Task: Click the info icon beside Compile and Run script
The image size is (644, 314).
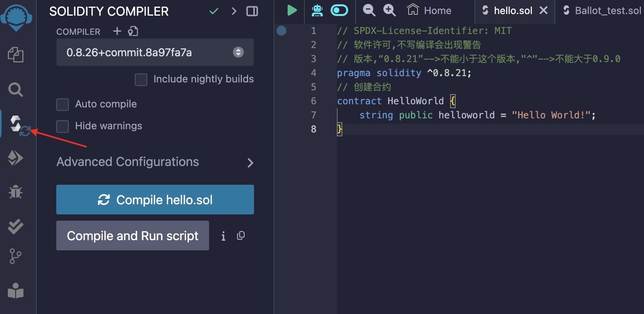Action: pyautogui.click(x=223, y=236)
